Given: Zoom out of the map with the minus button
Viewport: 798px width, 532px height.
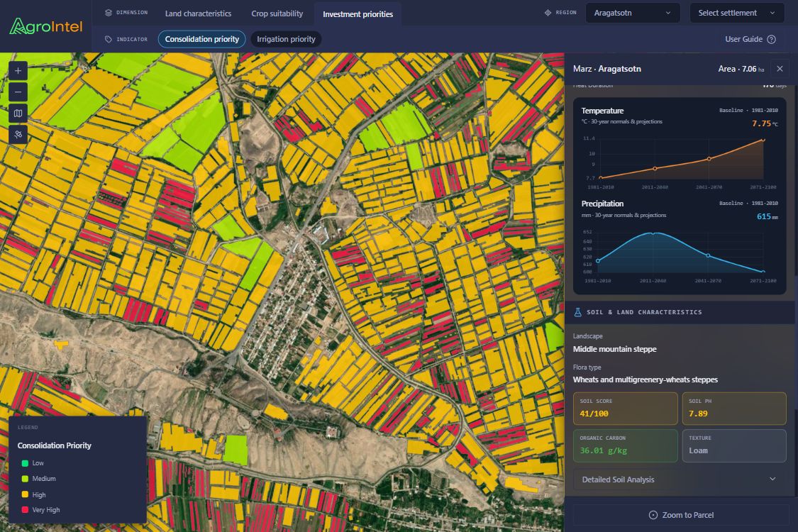Looking at the screenshot, I should (x=18, y=92).
